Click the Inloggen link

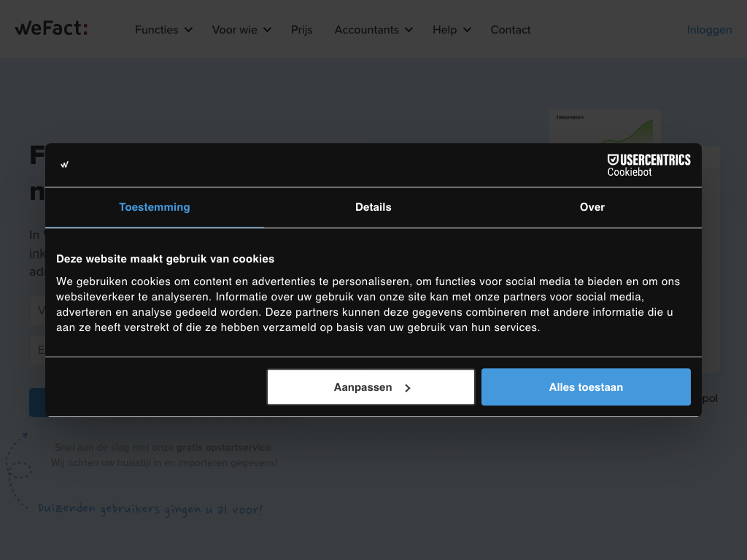[x=709, y=30]
